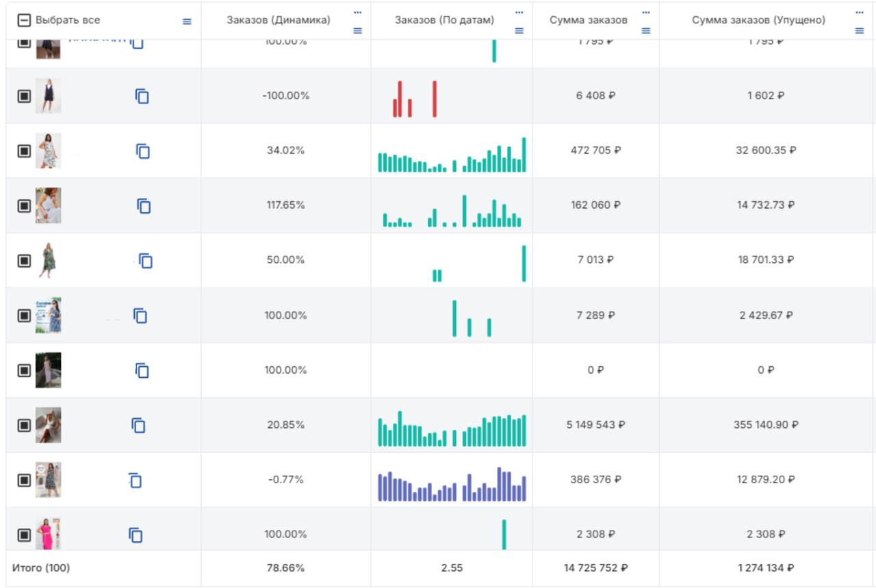Viewport: 876px width, 588px height.
Task: Toggle the 'Выбрать все' checkbox
Action: point(23,21)
